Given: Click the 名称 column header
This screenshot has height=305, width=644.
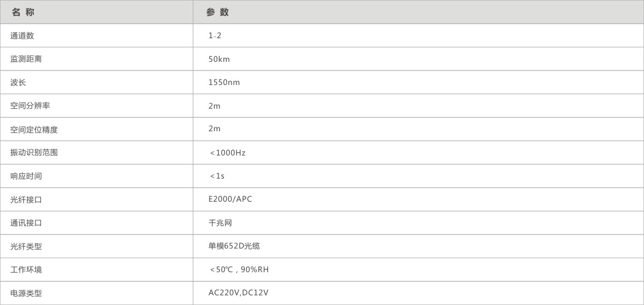Looking at the screenshot, I should [x=23, y=12].
